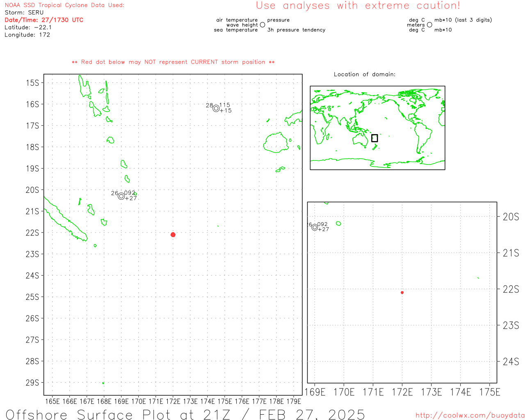This screenshot has width=525, height=420.
Task: Click the '172E' label on inset map
Action: click(x=402, y=392)
